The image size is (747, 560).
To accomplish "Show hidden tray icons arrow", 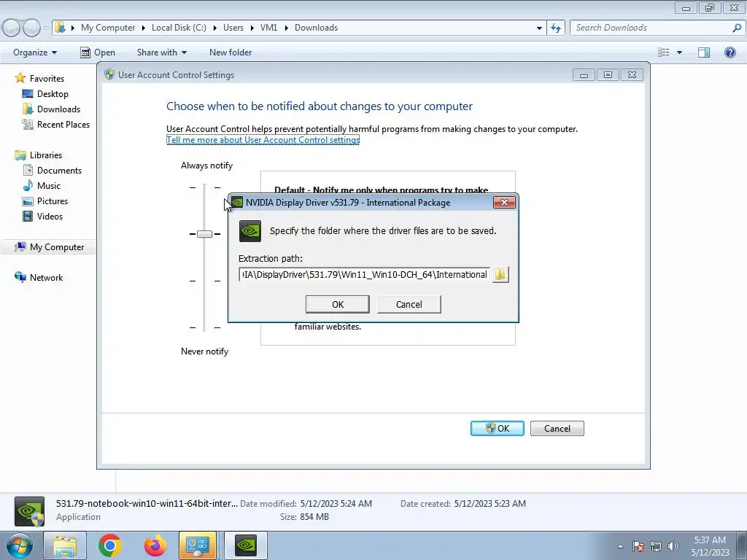I will [620, 546].
